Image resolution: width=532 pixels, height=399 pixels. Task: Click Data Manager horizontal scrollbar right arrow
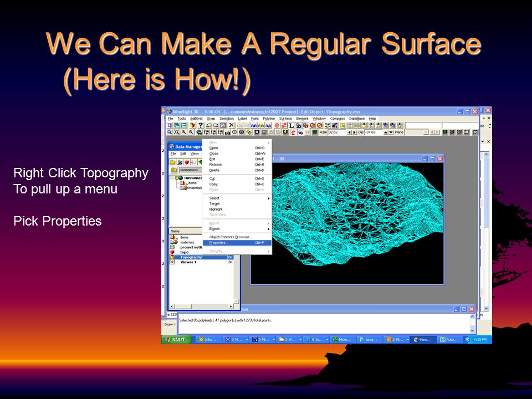[231, 306]
